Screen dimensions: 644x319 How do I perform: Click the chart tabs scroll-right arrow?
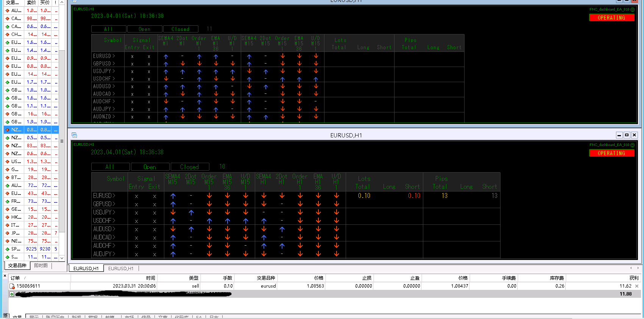click(638, 268)
